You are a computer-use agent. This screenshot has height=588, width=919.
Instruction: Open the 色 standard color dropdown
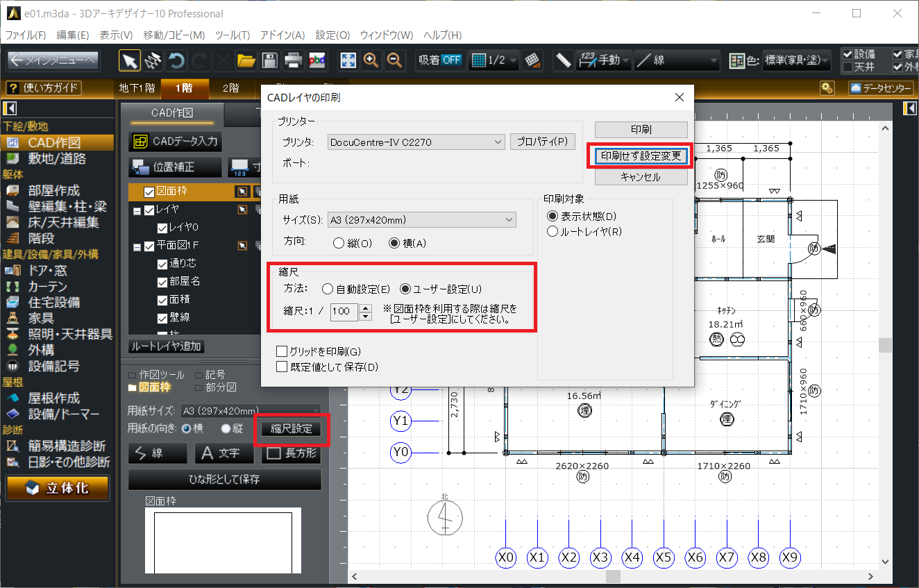tap(796, 60)
